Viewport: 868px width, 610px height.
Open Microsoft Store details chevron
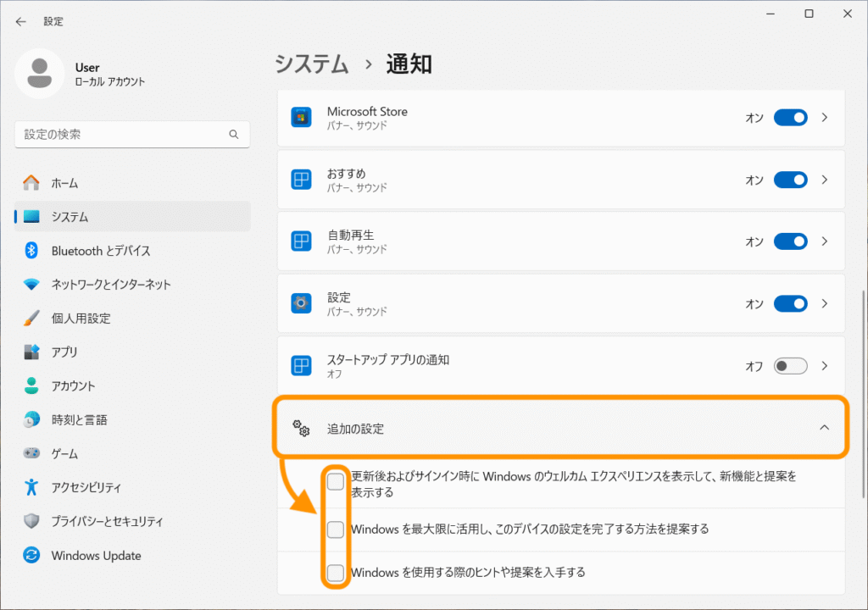pos(825,118)
